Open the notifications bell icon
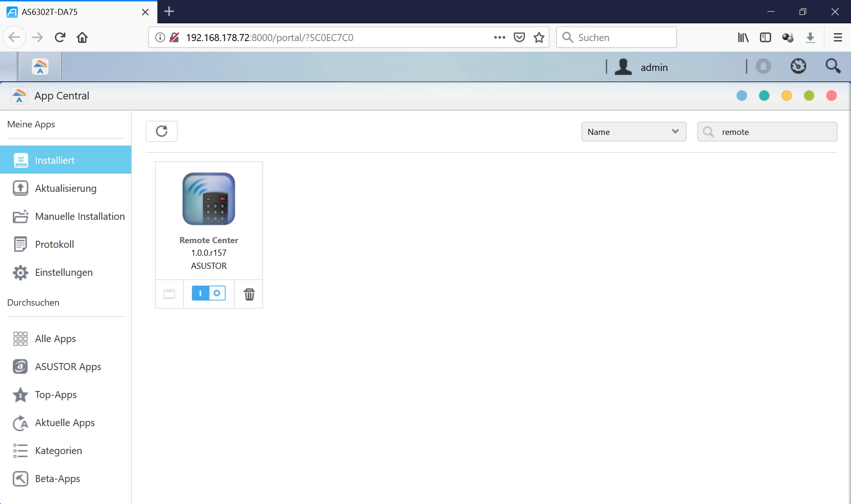The height and width of the screenshot is (504, 851). tap(764, 66)
